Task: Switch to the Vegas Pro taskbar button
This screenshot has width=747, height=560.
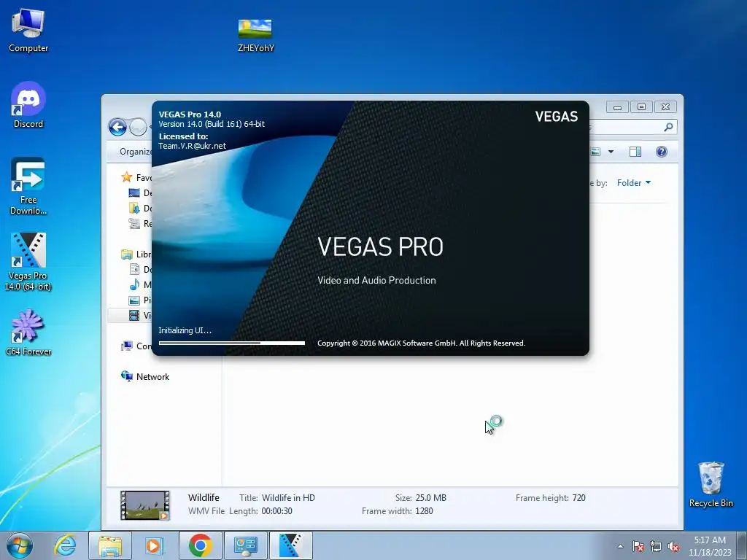Action: point(290,545)
